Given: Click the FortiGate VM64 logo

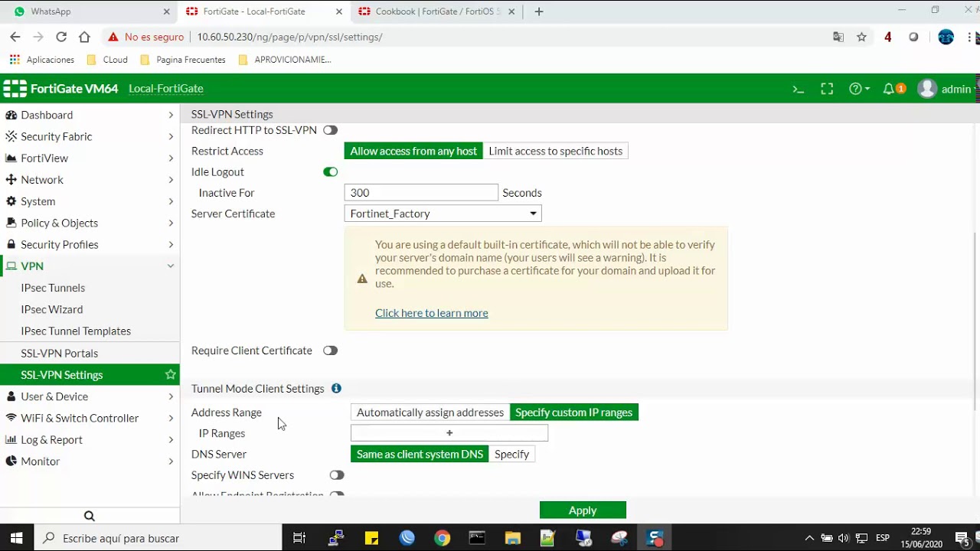Looking at the screenshot, I should (60, 89).
